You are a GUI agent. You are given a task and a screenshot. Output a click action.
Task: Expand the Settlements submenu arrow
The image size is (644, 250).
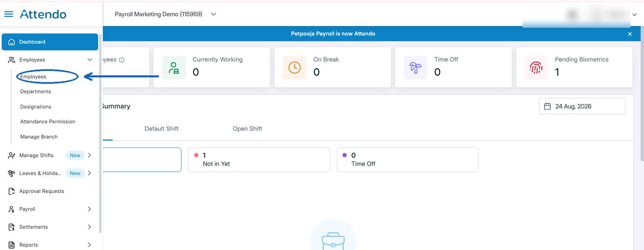pyautogui.click(x=89, y=227)
